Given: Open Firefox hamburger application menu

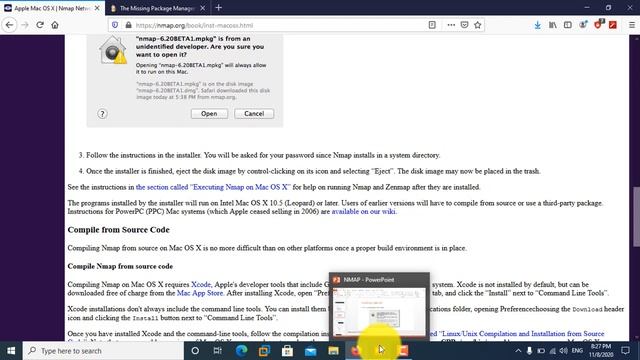Looking at the screenshot, I should [632, 25].
